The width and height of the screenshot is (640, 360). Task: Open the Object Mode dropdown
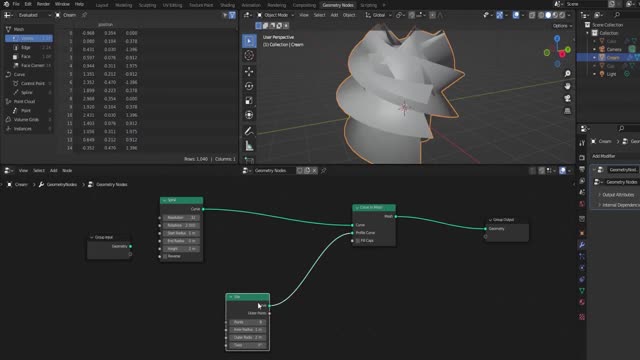(x=276, y=15)
